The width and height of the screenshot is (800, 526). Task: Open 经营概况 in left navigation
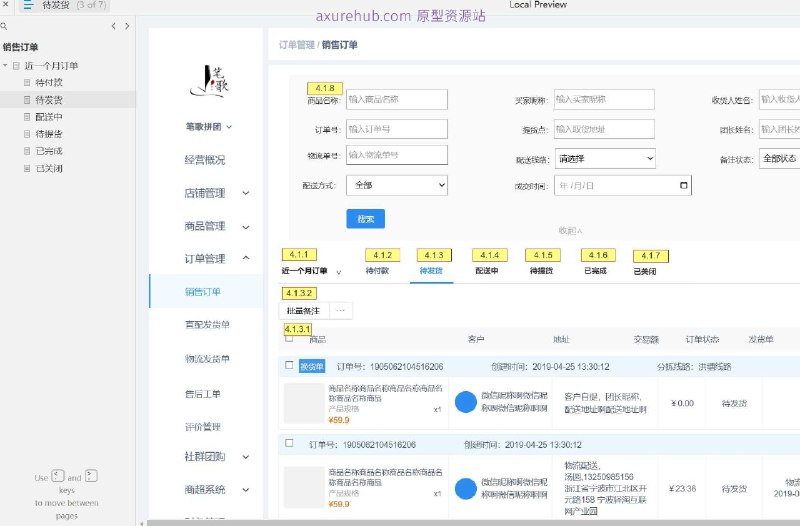(x=205, y=160)
